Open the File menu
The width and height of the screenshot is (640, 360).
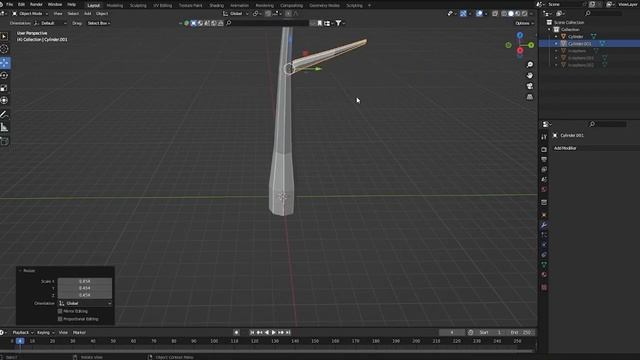click(9, 4)
